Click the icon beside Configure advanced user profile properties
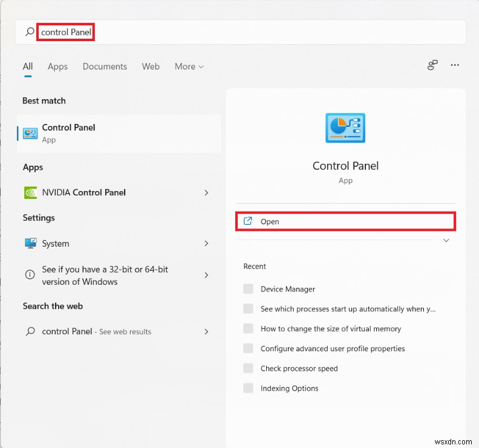This screenshot has height=448, width=479. coord(248,348)
